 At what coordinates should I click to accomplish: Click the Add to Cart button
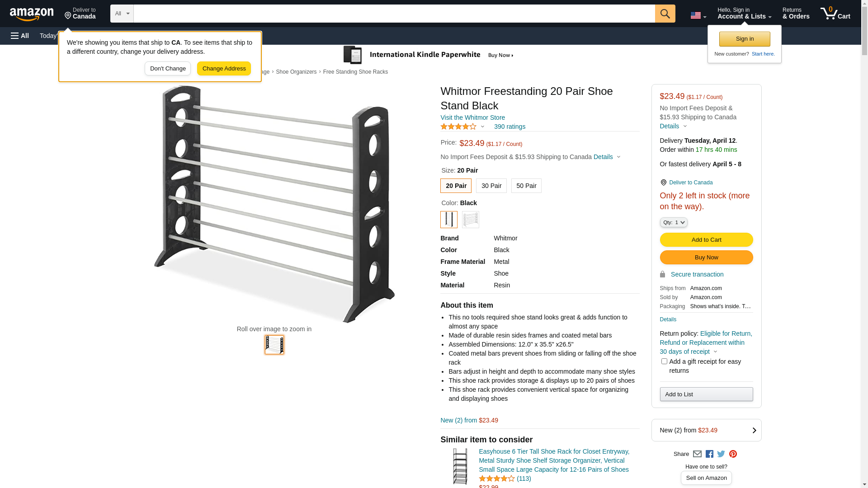(x=706, y=240)
